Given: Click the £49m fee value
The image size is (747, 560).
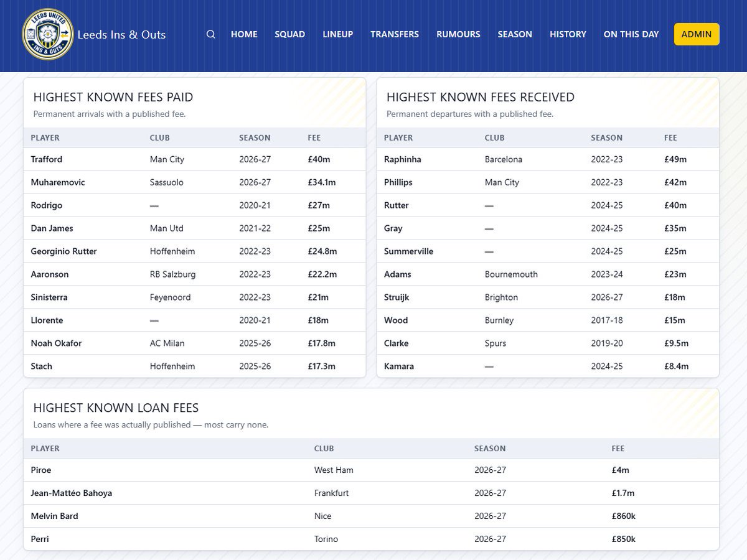Looking at the screenshot, I should coord(675,159).
